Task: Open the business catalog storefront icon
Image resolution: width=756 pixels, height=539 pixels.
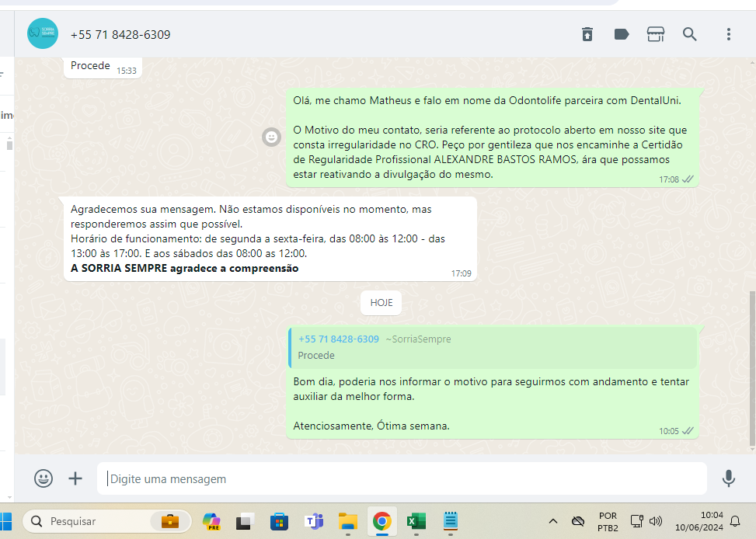Action: tap(655, 34)
